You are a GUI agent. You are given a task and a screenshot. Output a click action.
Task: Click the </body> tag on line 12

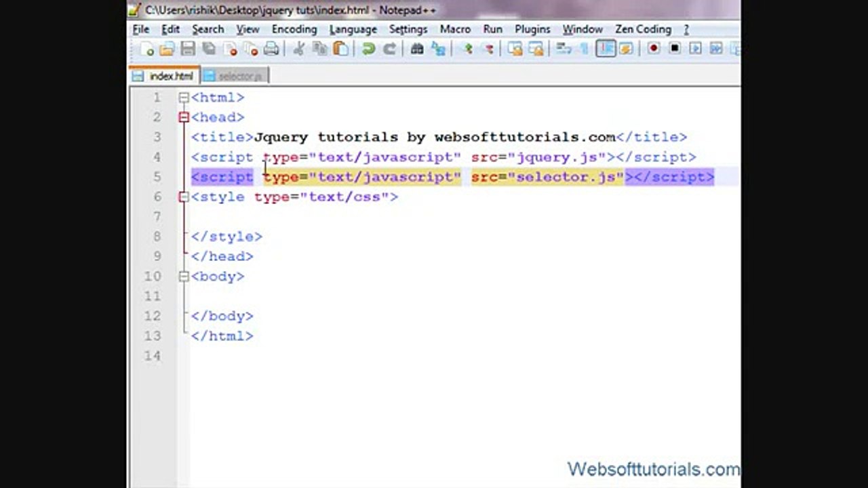222,316
